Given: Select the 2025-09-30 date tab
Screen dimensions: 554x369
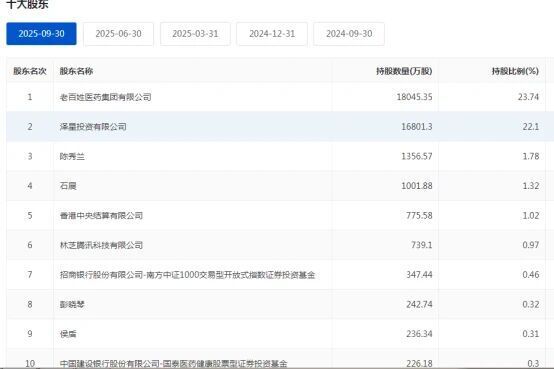Looking at the screenshot, I should pyautogui.click(x=41, y=34).
